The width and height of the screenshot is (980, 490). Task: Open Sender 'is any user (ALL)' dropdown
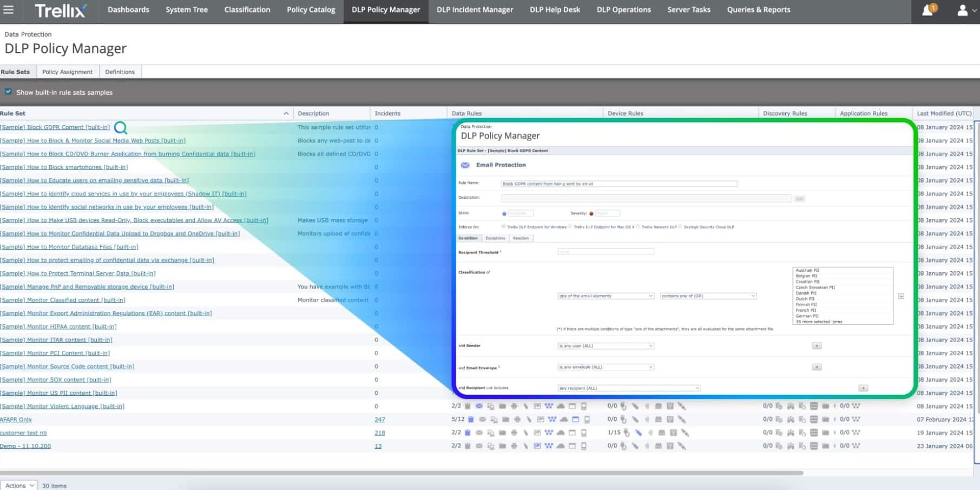(x=606, y=345)
